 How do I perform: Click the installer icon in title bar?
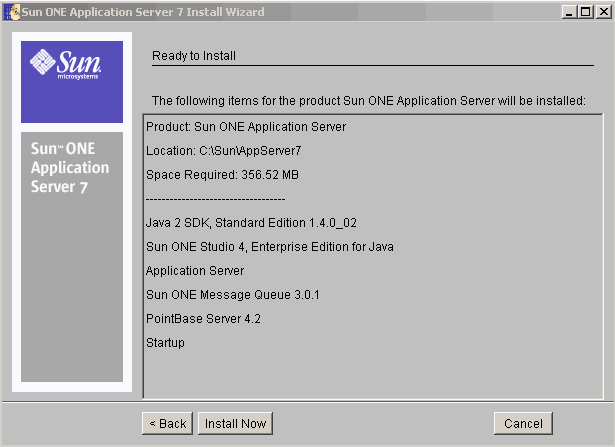pos(11,12)
